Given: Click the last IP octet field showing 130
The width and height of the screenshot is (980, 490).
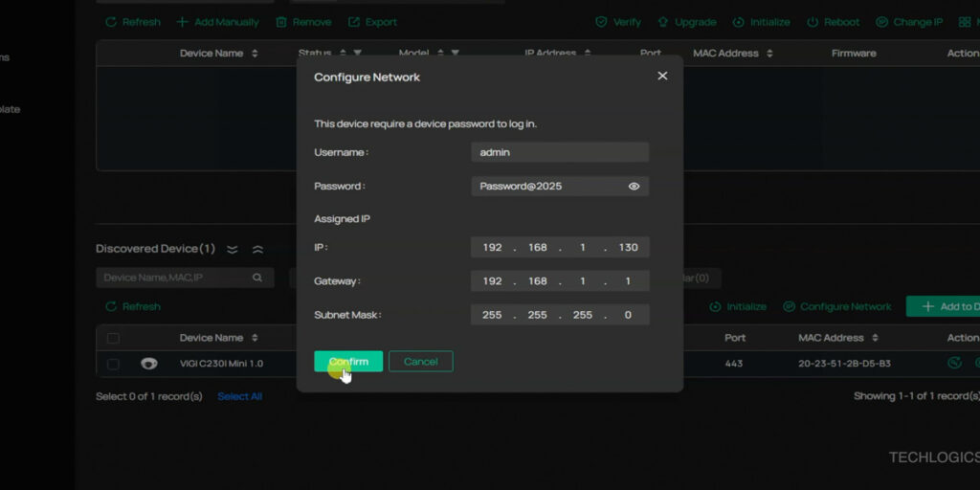Looking at the screenshot, I should pyautogui.click(x=628, y=248).
